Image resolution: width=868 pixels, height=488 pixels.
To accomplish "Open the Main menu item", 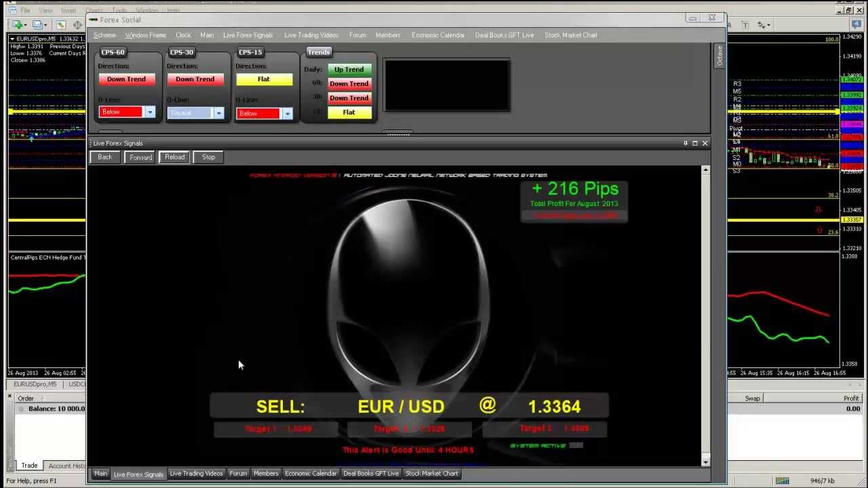I will pyautogui.click(x=207, y=35).
